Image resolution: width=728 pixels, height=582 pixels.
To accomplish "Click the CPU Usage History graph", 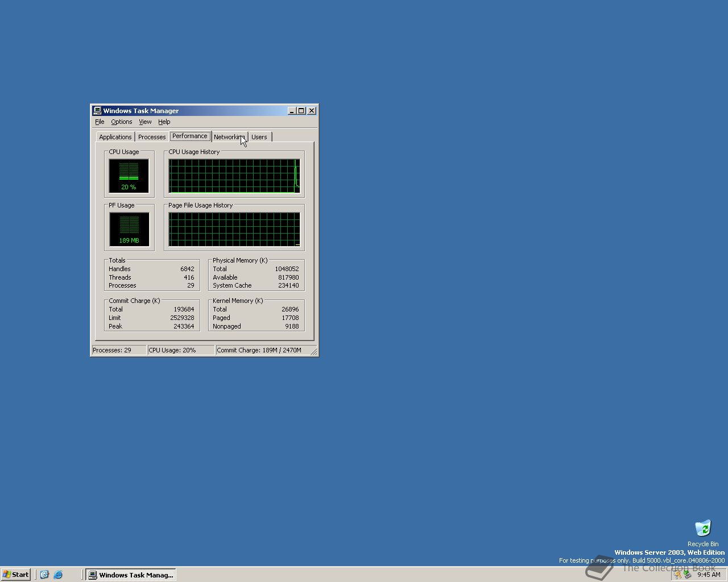I will [234, 176].
